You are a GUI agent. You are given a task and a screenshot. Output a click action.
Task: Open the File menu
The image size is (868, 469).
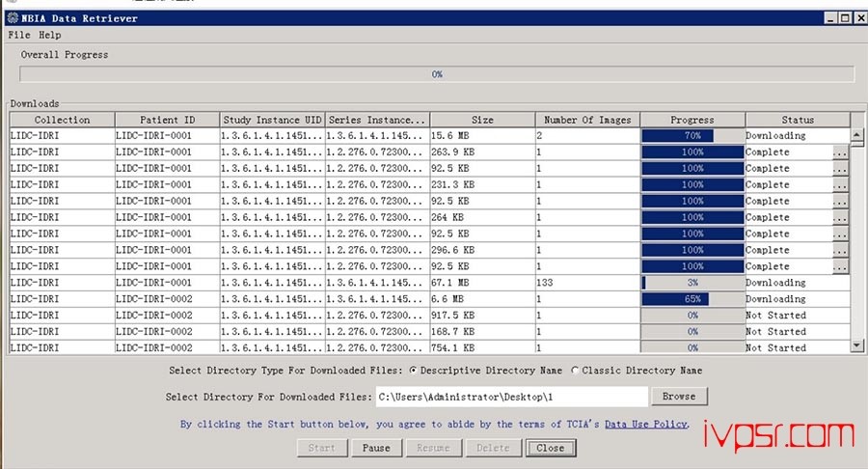point(19,35)
